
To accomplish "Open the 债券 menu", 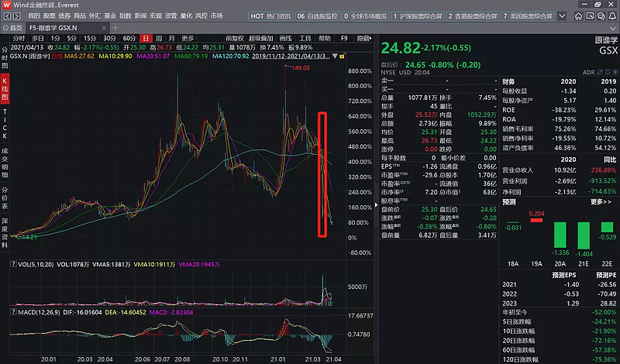I will pos(64,15).
